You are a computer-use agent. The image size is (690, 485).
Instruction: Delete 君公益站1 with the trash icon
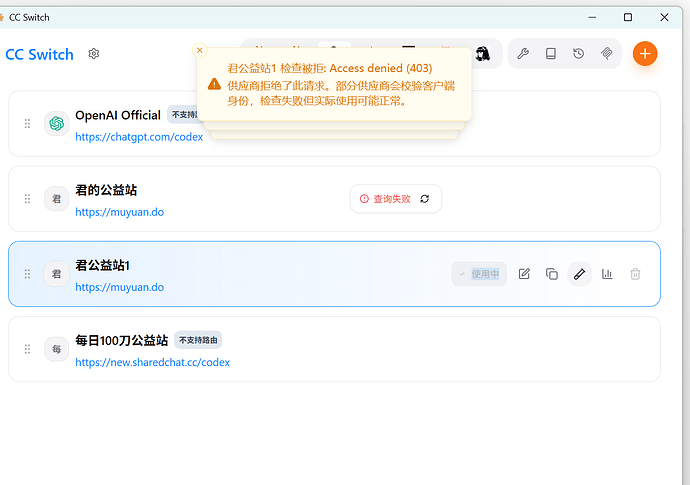click(635, 274)
